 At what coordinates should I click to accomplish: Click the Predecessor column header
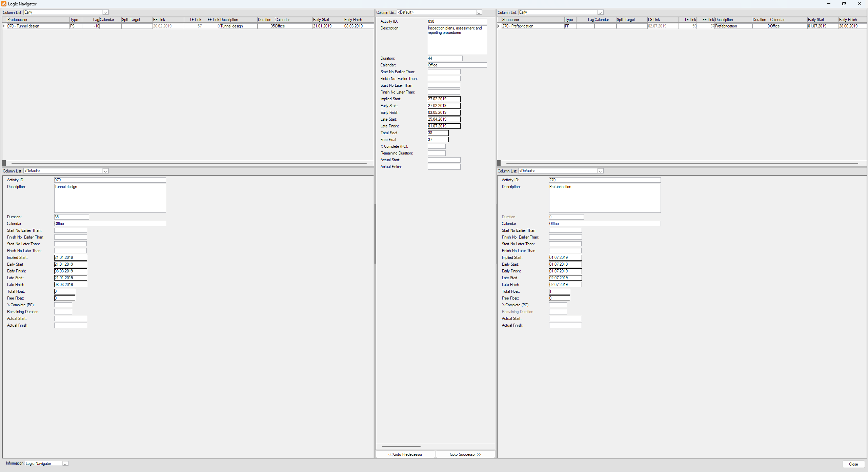[x=38, y=20]
